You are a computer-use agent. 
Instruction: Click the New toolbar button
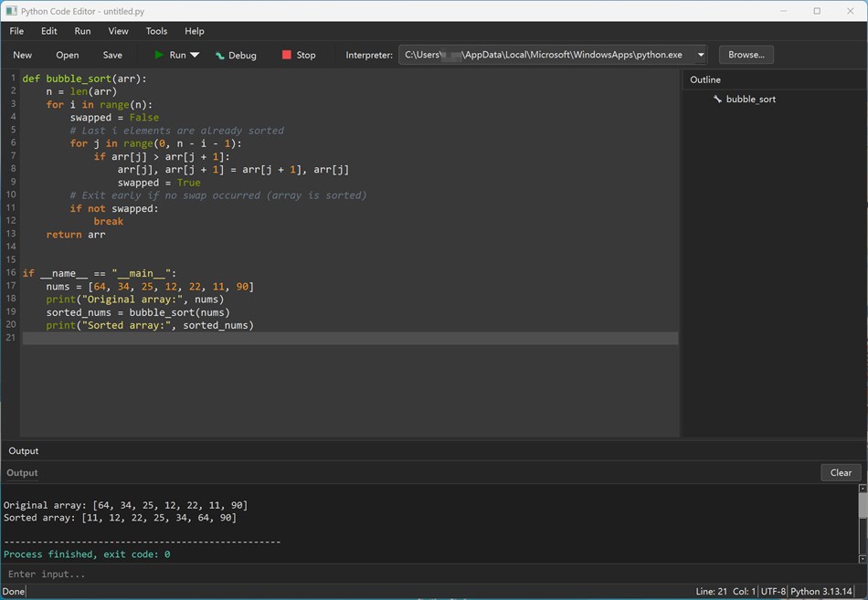pos(22,55)
